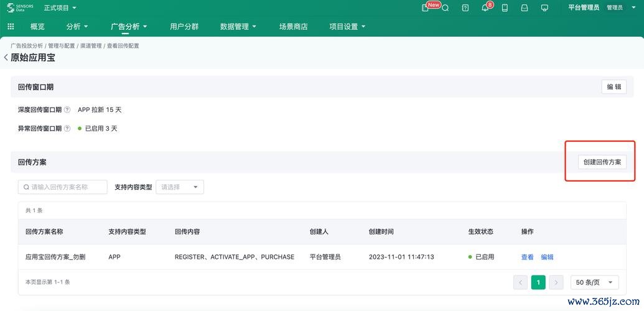
Task: Expand the 广告分析 menu
Action: tap(129, 27)
